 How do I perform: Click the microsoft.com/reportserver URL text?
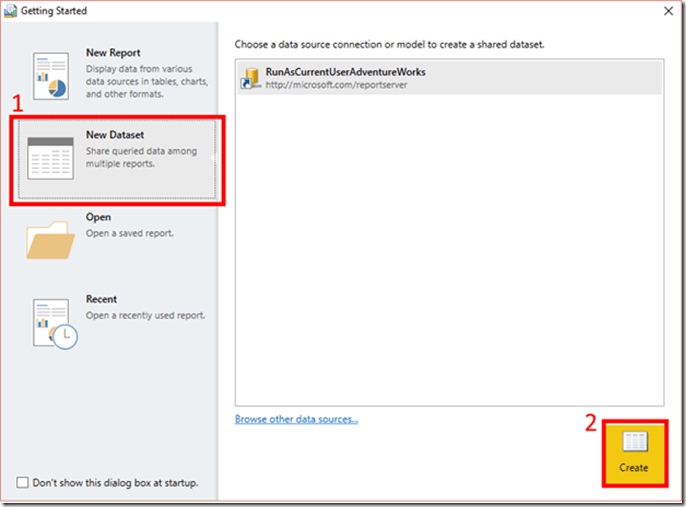[336, 85]
